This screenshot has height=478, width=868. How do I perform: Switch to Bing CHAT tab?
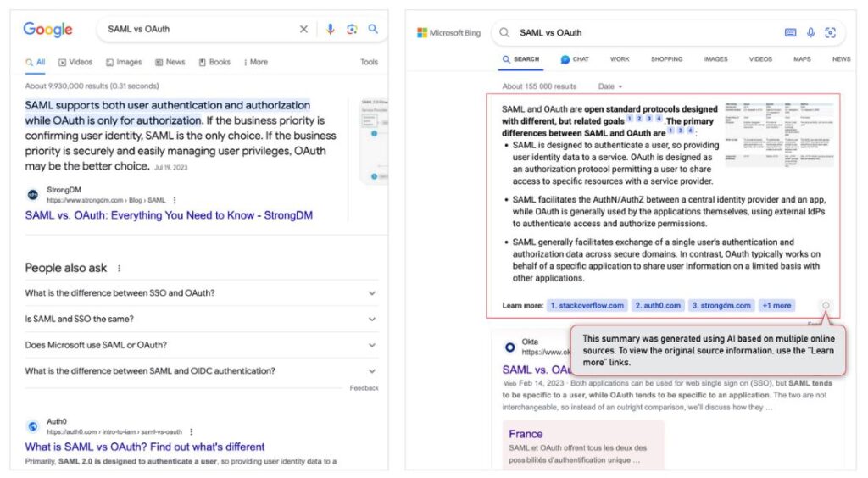(x=575, y=59)
